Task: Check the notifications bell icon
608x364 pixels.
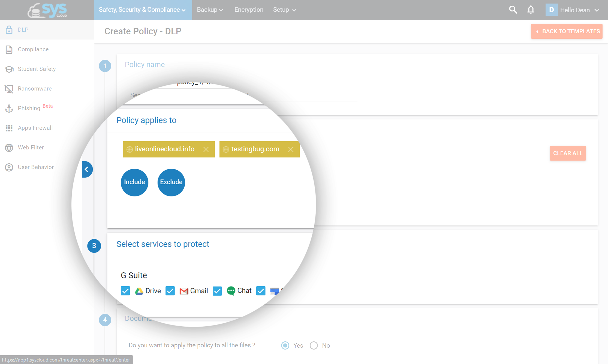Action: point(531,10)
